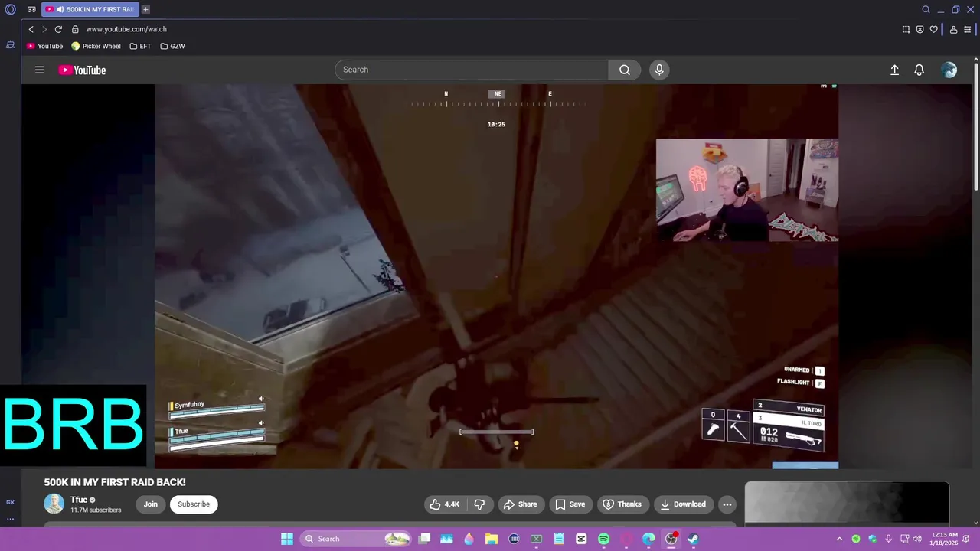
Task: Show hidden system tray icons
Action: [x=839, y=539]
